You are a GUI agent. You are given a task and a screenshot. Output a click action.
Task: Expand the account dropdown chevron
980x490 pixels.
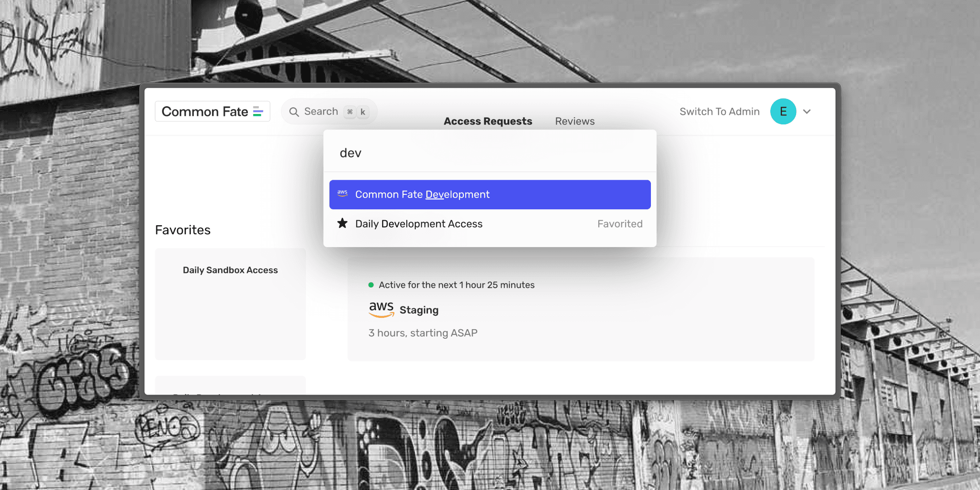pos(807,112)
